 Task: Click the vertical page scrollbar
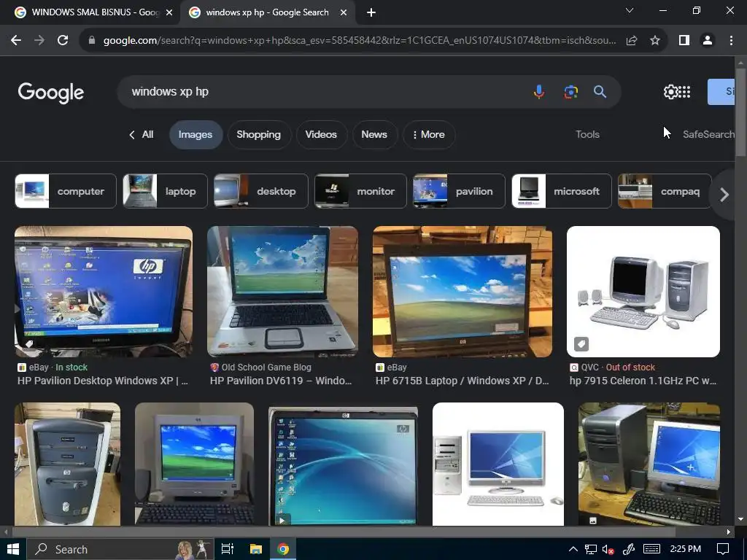tap(740, 112)
